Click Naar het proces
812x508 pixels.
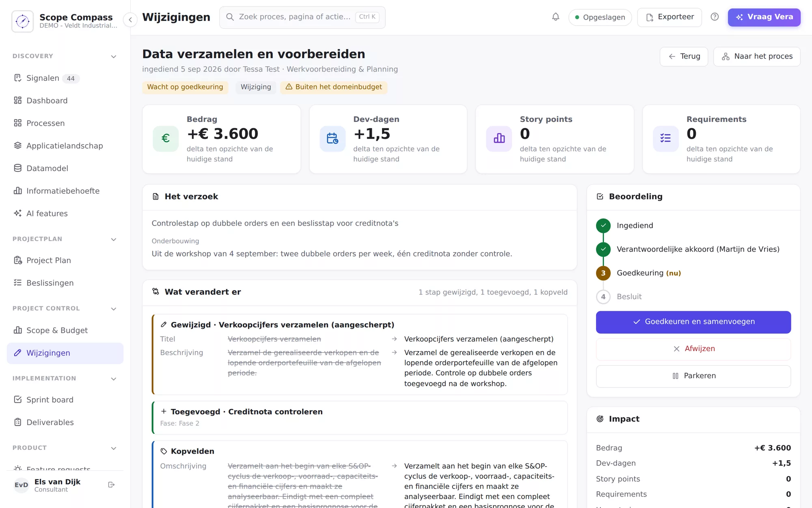757,56
